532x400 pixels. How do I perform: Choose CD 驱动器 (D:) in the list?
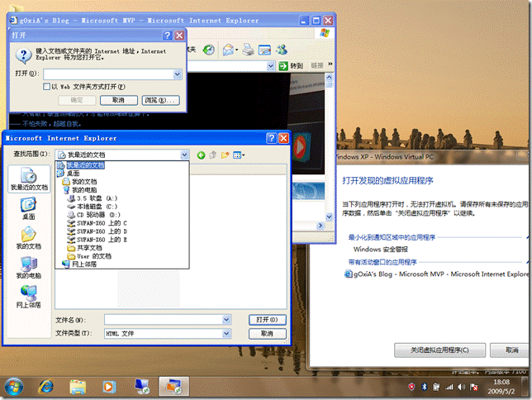(x=98, y=215)
